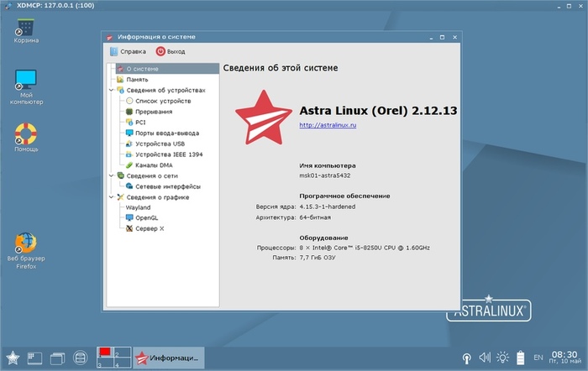The image size is (588, 371).
Task: Click the red Выход power icon
Action: pos(160,51)
